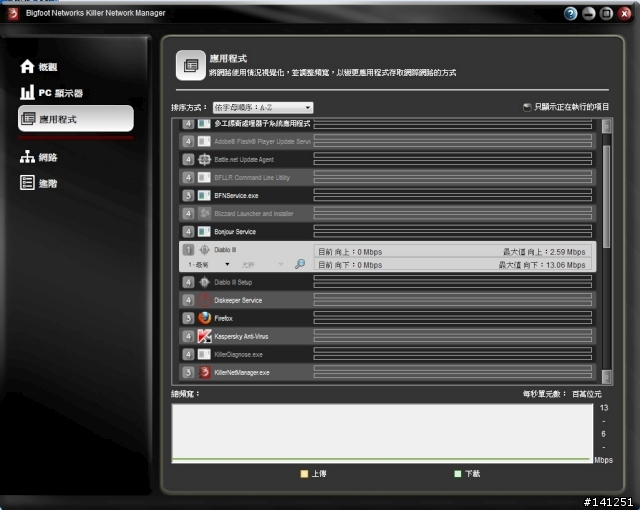Click the Battle.net Update Agent icon
Viewport: 640px width, 510px height.
pyautogui.click(x=204, y=160)
